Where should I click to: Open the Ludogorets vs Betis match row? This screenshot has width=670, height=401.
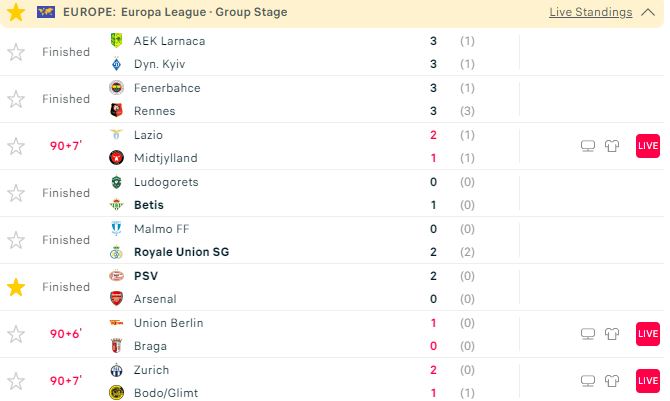click(x=300, y=193)
